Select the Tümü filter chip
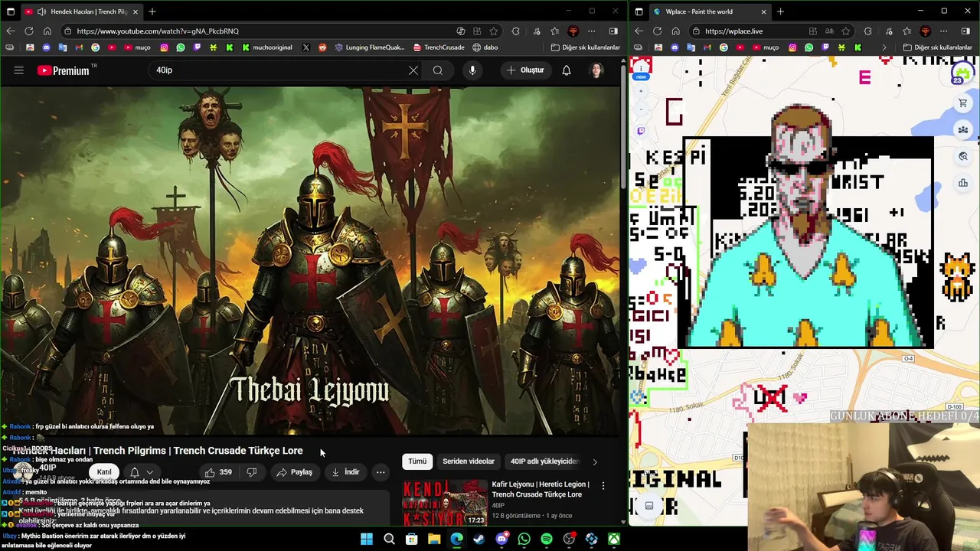 click(x=417, y=461)
